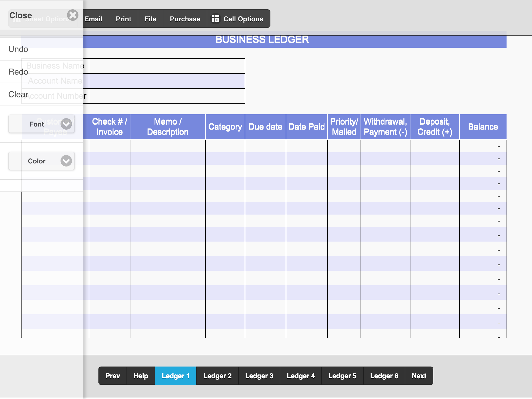The width and height of the screenshot is (532, 399).
Task: Switch to Ledger 1 tab
Action: tap(176, 376)
